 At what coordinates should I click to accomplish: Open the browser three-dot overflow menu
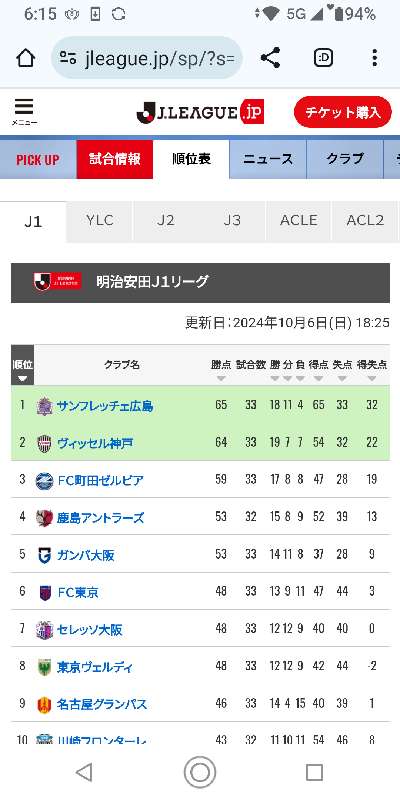click(x=374, y=58)
